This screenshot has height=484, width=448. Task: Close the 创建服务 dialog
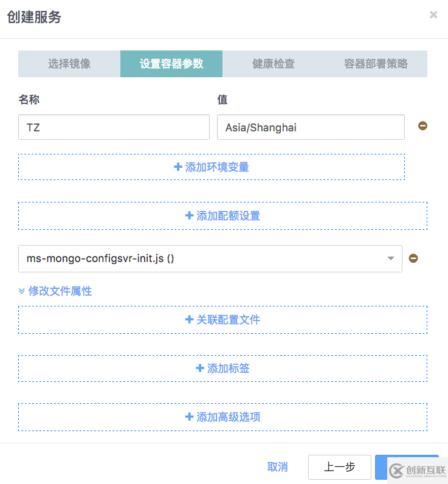click(x=433, y=15)
